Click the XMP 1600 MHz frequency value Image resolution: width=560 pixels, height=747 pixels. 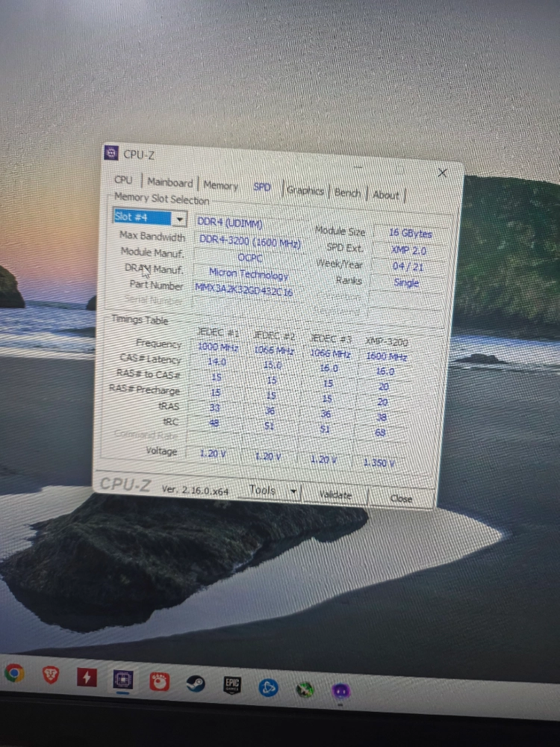tap(386, 356)
